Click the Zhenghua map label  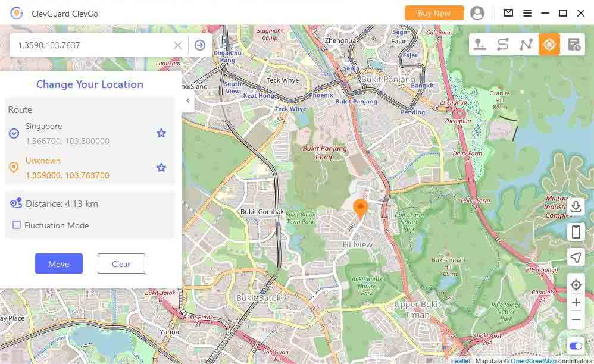pyautogui.click(x=340, y=40)
